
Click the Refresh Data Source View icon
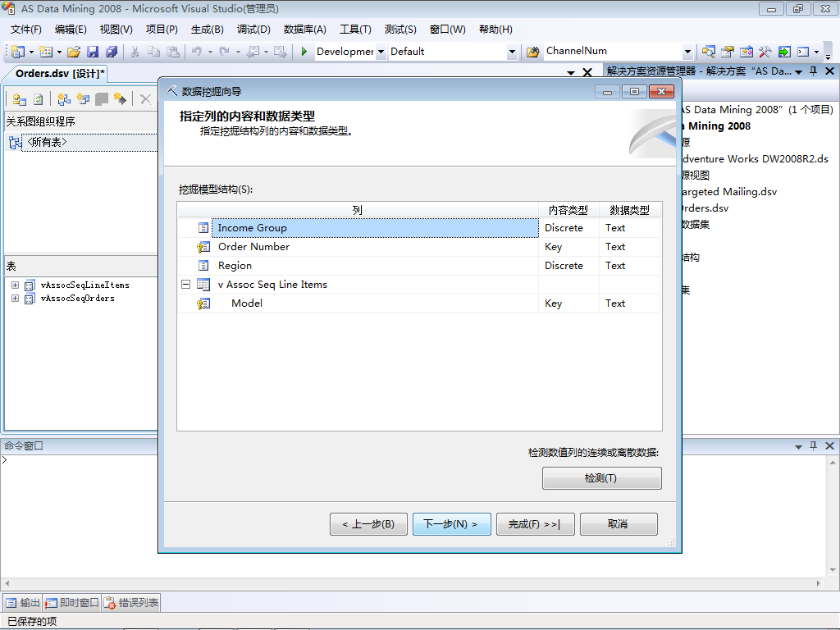click(38, 99)
